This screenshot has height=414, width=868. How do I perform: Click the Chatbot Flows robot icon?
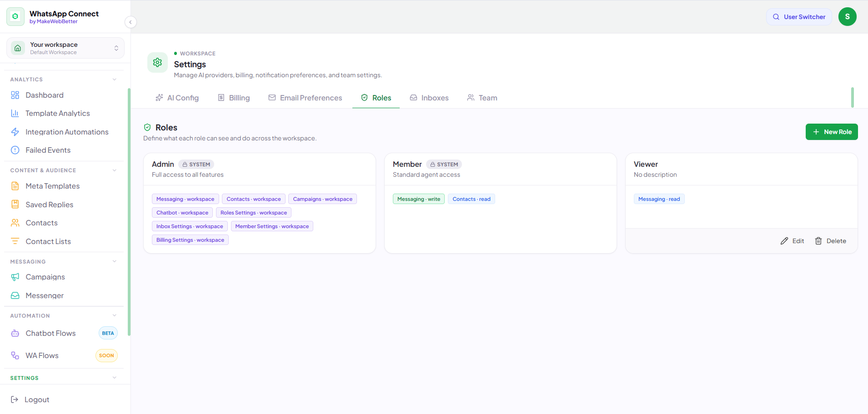[x=15, y=333]
